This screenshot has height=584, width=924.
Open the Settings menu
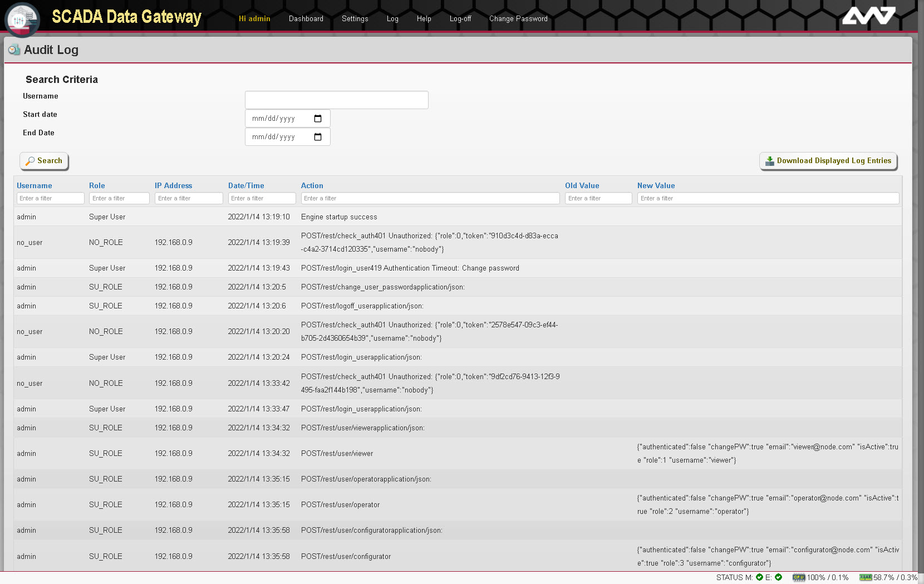(x=355, y=19)
